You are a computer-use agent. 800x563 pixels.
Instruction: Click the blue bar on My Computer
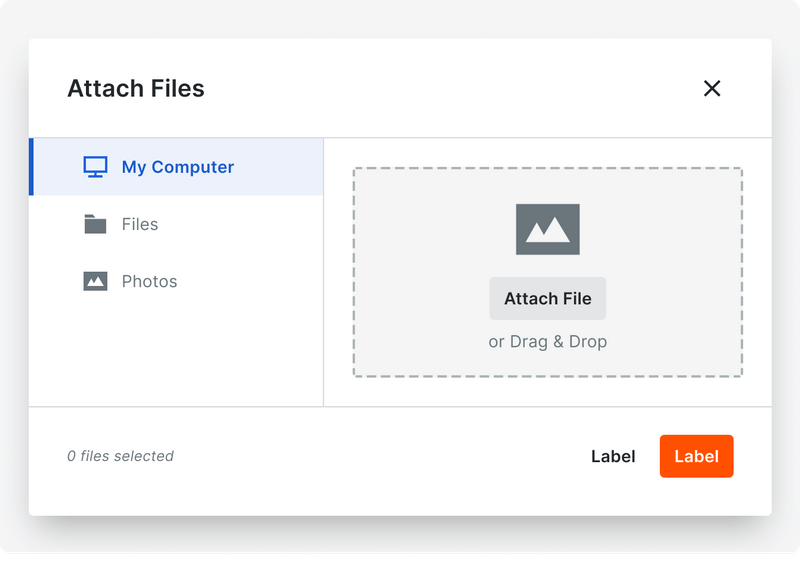click(32, 167)
